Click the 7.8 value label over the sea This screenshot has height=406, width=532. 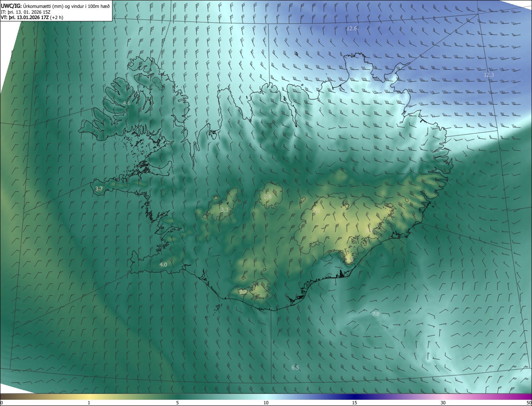coord(376,314)
